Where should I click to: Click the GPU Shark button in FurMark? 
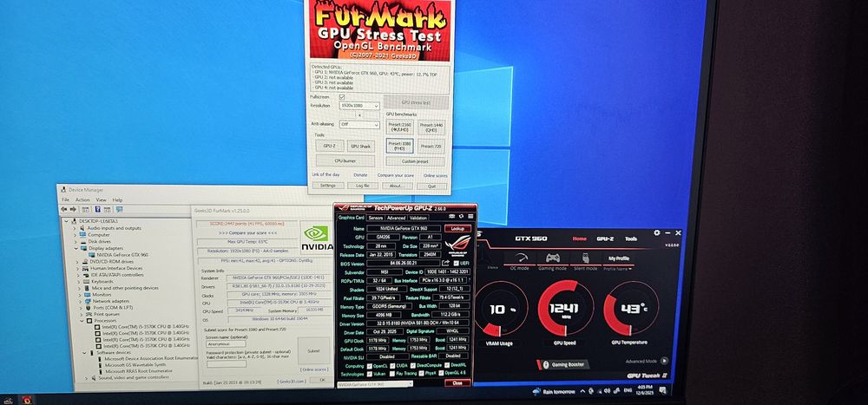[x=360, y=146]
